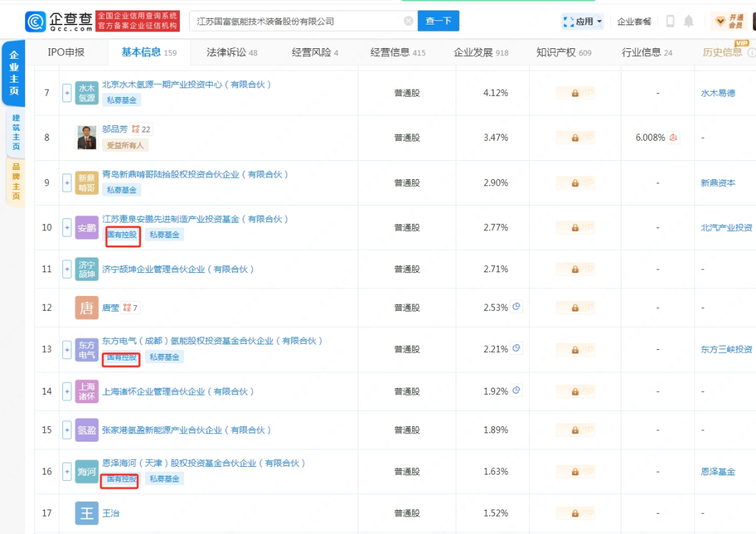
Task: Click the 水木氢源 company logo
Action: tap(87, 93)
